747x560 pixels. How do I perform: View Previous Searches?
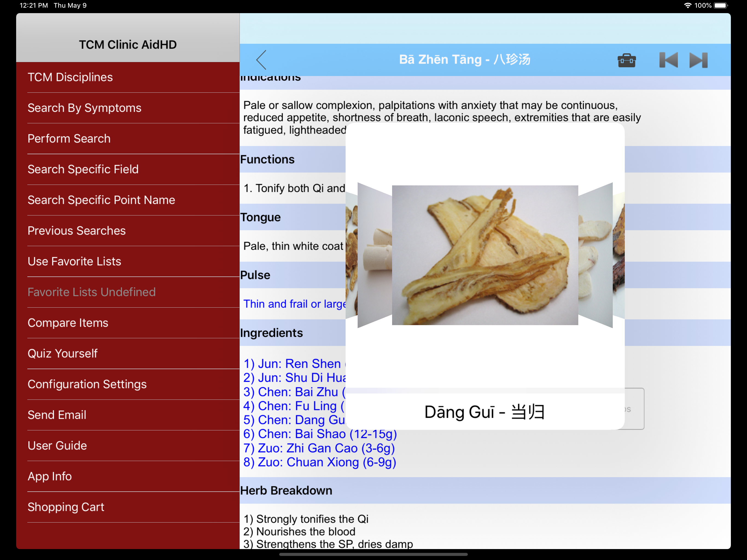[x=128, y=231]
